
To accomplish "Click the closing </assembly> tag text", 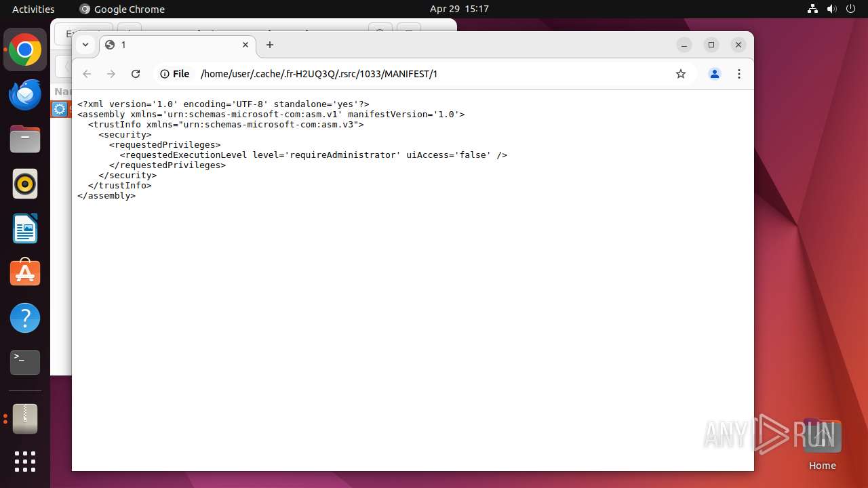I will pyautogui.click(x=106, y=196).
